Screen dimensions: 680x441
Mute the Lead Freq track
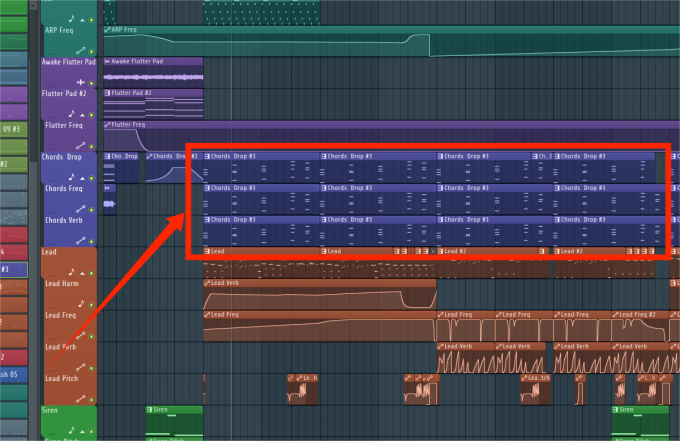point(92,336)
